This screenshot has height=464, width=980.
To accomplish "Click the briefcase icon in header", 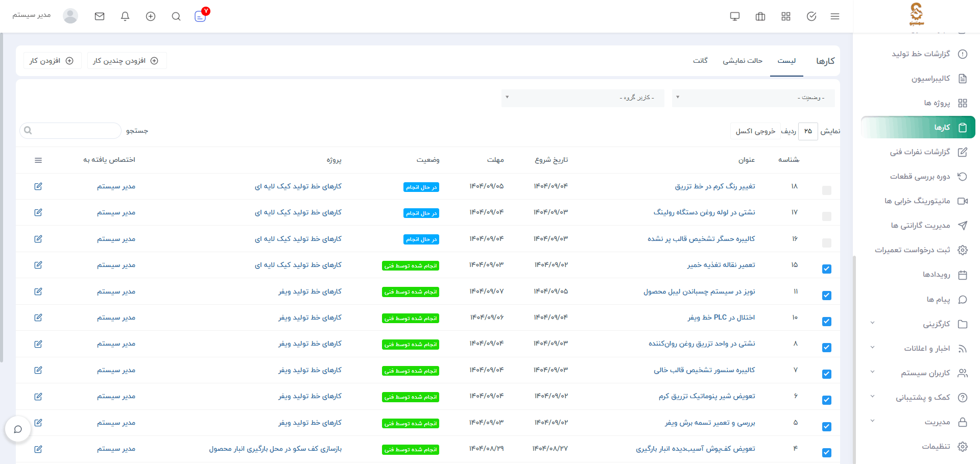I will 760,16.
